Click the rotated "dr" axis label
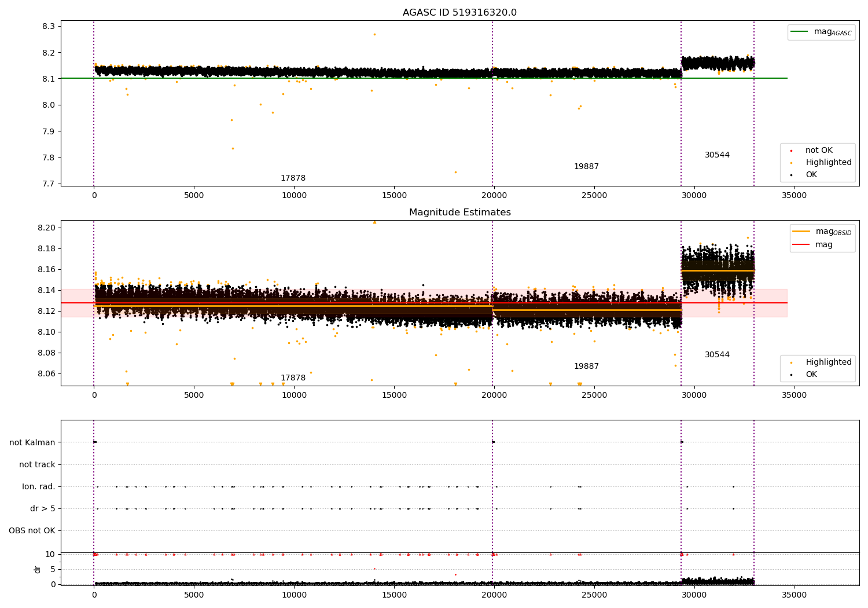This screenshot has height=608, width=868. 38,569
